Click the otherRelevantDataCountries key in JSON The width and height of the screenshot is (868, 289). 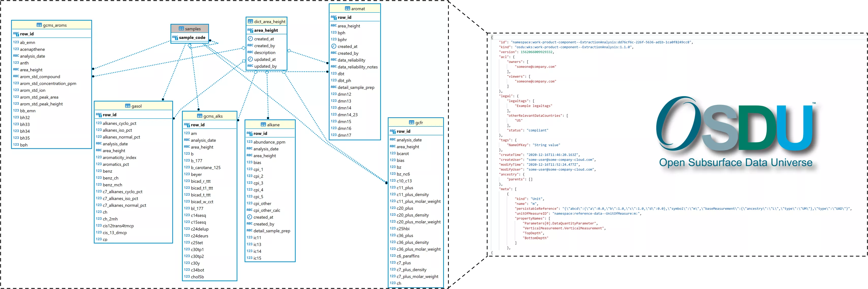535,116
